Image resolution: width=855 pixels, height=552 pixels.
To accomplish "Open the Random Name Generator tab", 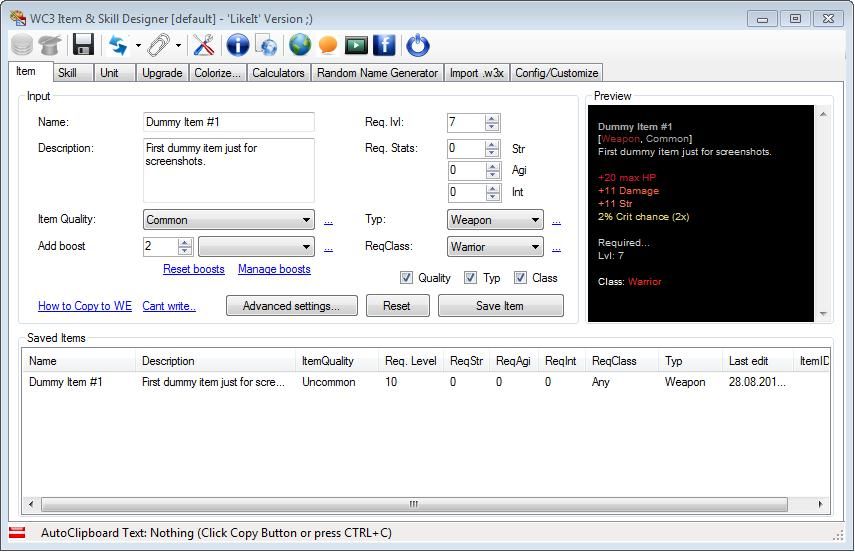I will (377, 73).
